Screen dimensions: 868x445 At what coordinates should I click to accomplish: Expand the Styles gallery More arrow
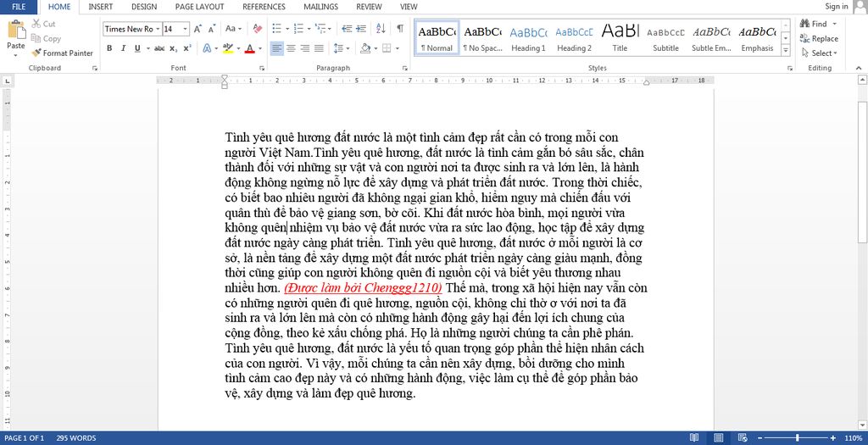tap(786, 50)
